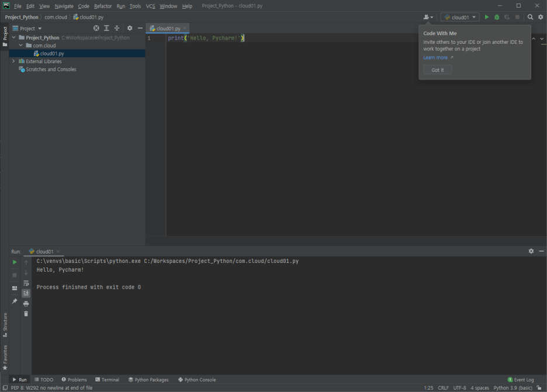Viewport: 547px width, 392px height.
Task: Toggle the Project side tool window
Action: tap(5, 36)
